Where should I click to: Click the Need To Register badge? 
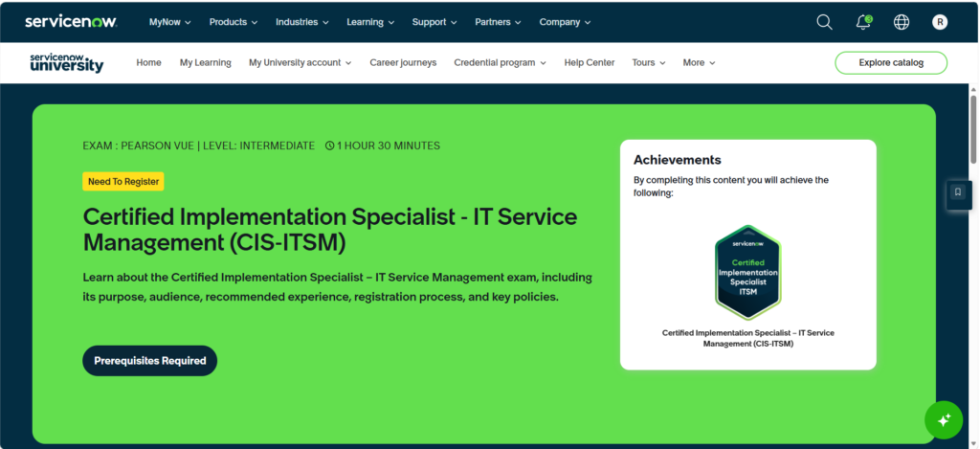(x=123, y=181)
